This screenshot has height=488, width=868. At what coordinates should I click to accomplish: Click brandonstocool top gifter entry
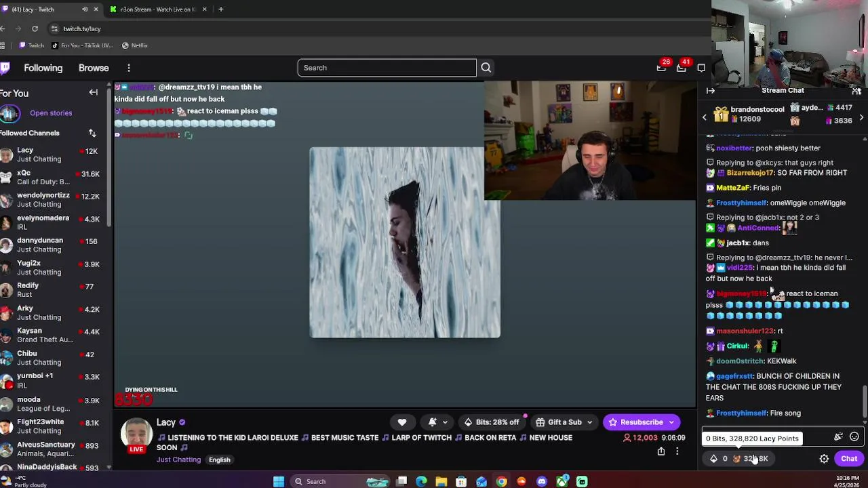(x=749, y=114)
